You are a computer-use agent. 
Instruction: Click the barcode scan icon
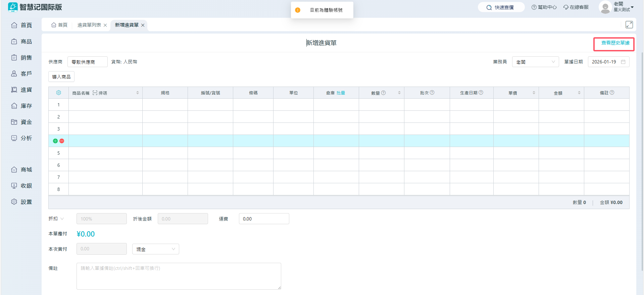pos(95,93)
